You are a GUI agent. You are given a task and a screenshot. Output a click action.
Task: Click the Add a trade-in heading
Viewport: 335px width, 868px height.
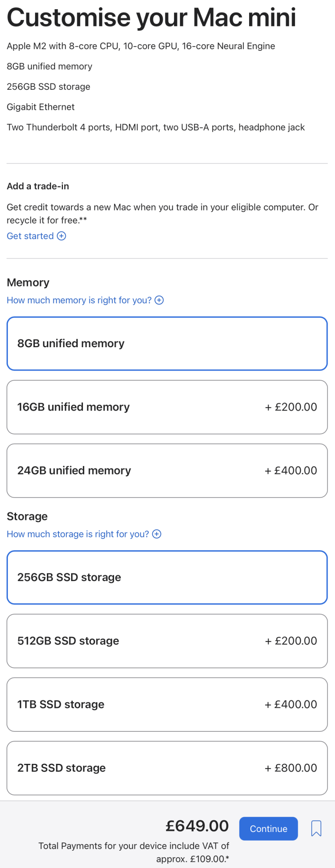coord(38,186)
